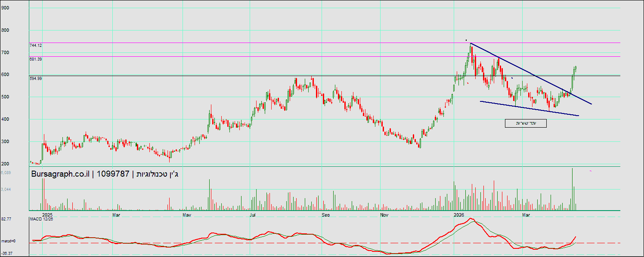Click the May date axis label

[187, 214]
